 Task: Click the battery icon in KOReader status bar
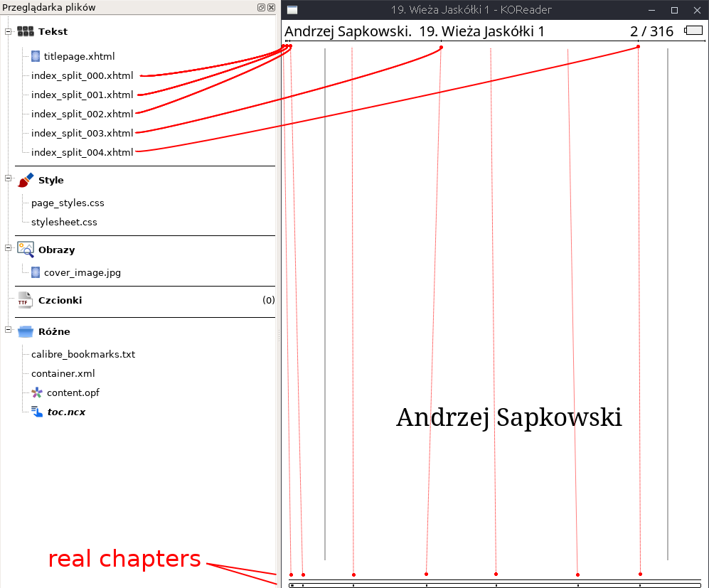(x=691, y=31)
